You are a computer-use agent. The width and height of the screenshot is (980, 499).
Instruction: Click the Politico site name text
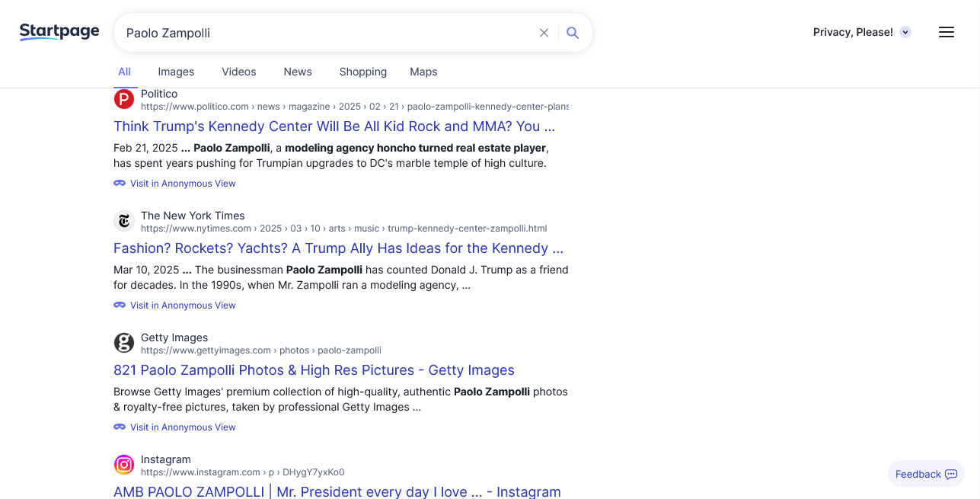(x=159, y=94)
